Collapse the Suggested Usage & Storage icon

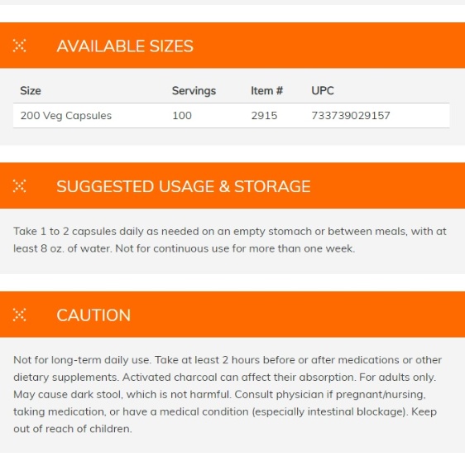19,186
